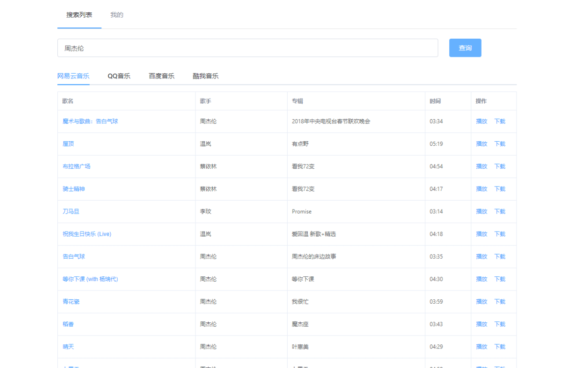Play 等你下课 (with 杨瑞代)

(482, 279)
